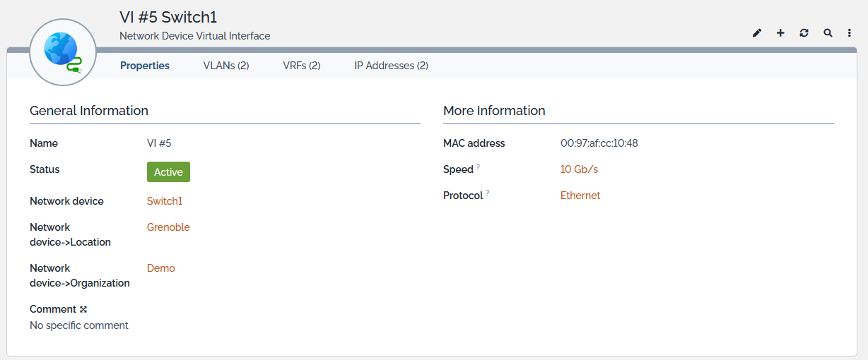Click the green Active status badge

[168, 172]
